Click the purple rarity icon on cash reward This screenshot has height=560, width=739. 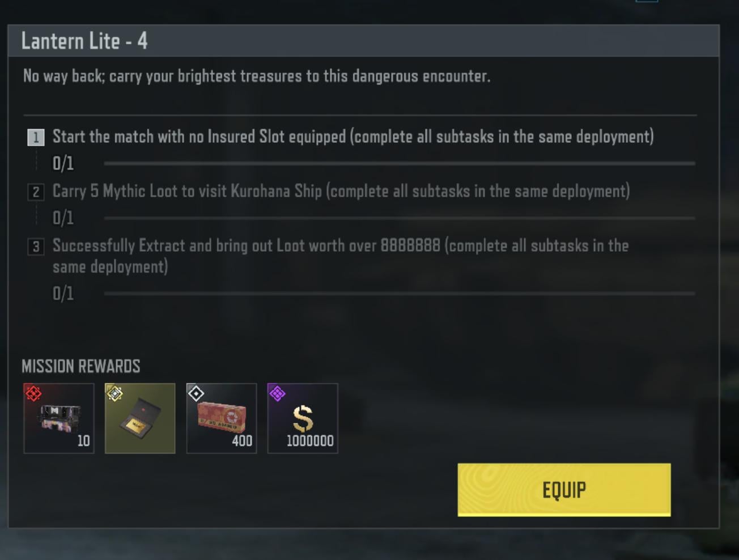[277, 393]
